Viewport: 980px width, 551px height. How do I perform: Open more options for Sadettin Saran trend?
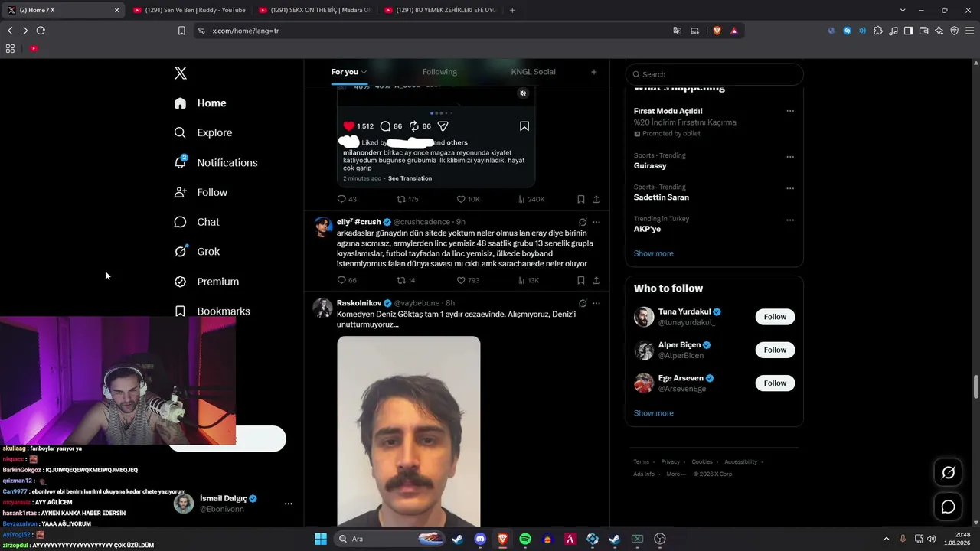click(790, 188)
